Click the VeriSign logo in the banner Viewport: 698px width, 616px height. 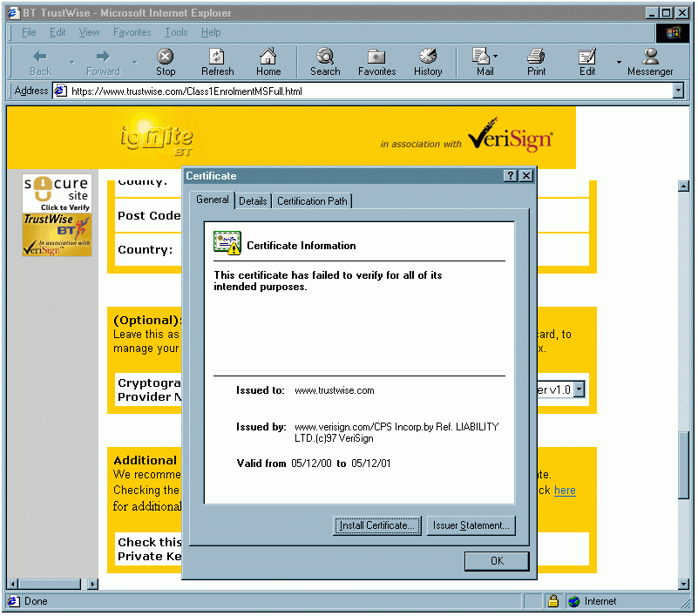coord(511,135)
